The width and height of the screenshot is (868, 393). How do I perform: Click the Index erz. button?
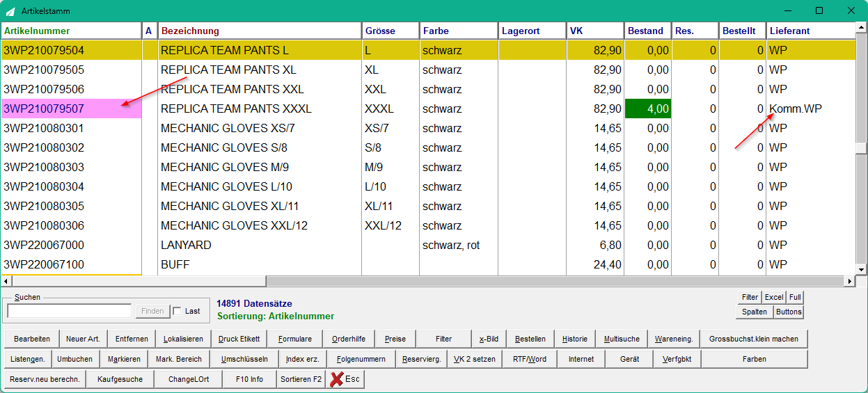[303, 359]
